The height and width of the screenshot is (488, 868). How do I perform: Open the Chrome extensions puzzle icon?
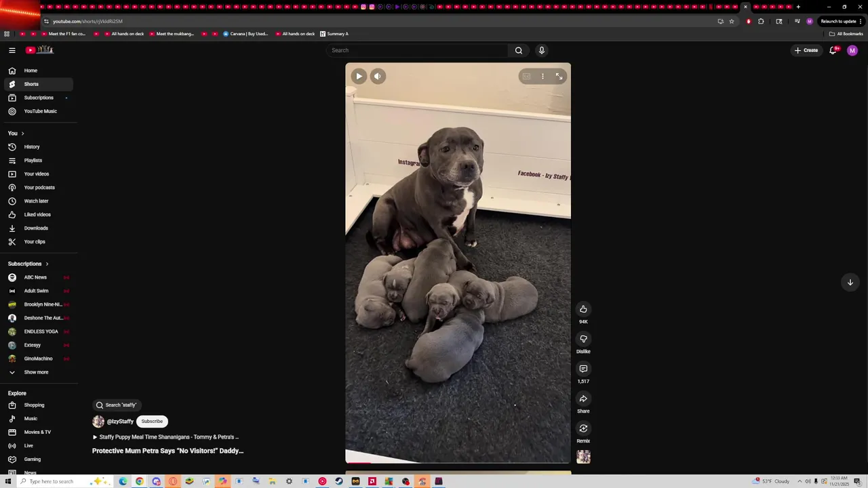click(761, 21)
